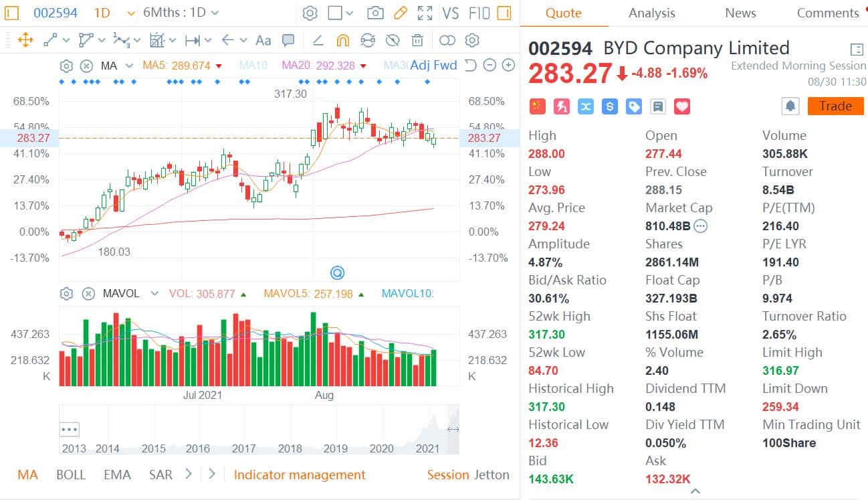The height and width of the screenshot is (500, 868).
Task: Open the Analysis tab
Action: point(651,13)
